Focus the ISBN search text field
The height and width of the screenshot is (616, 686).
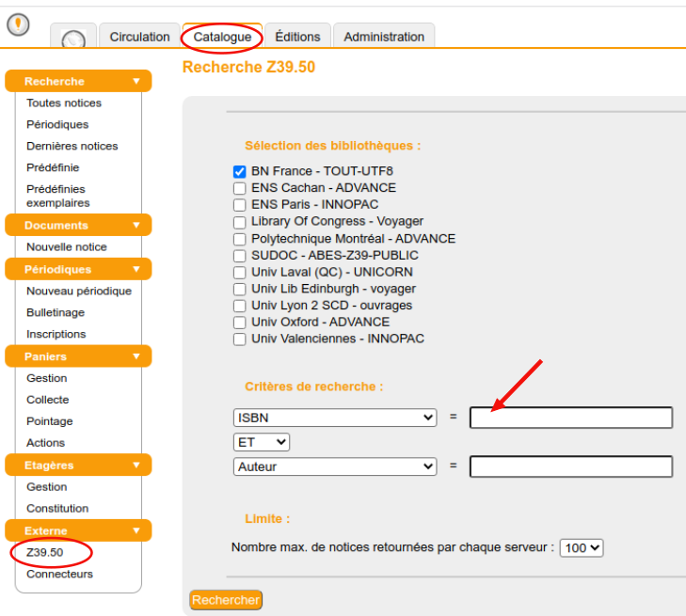[570, 418]
